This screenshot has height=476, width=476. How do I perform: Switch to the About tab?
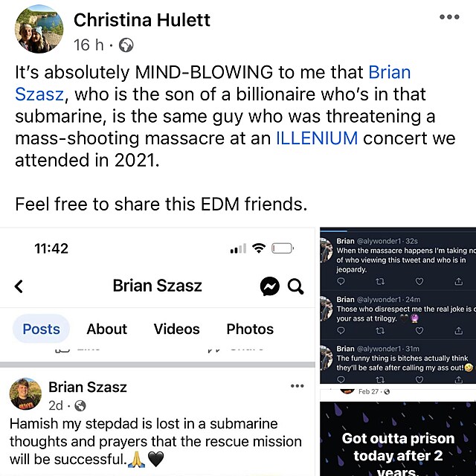(x=106, y=329)
